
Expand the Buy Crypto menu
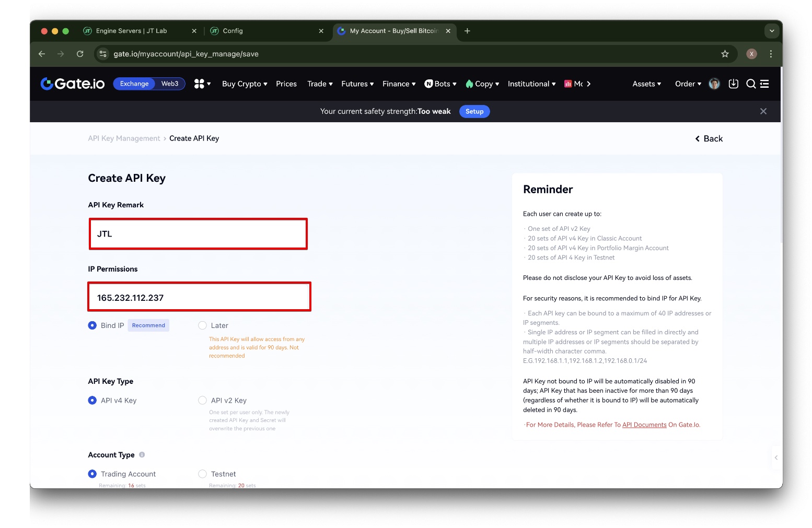coord(245,84)
